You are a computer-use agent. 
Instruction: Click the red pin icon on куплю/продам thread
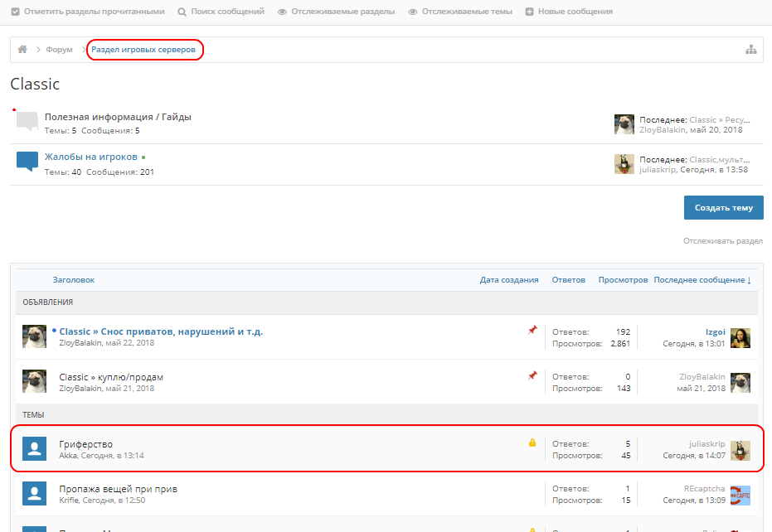pos(532,375)
